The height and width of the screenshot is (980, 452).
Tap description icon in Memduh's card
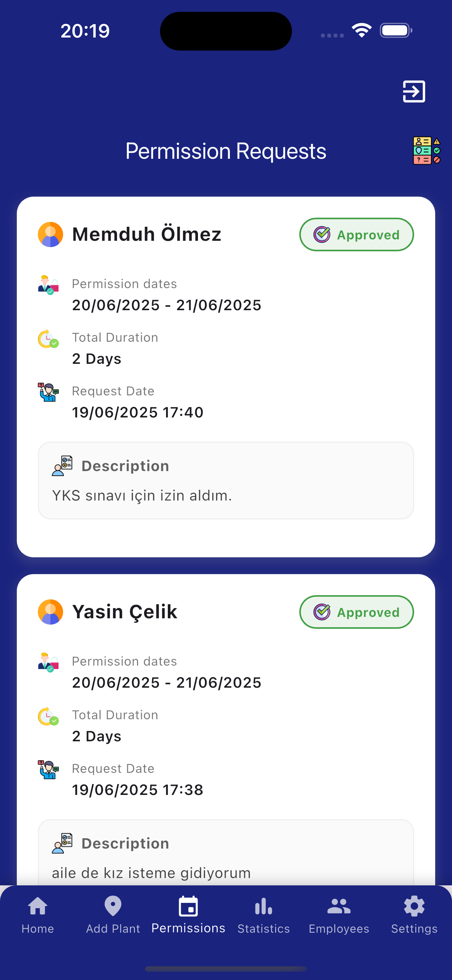(x=62, y=466)
